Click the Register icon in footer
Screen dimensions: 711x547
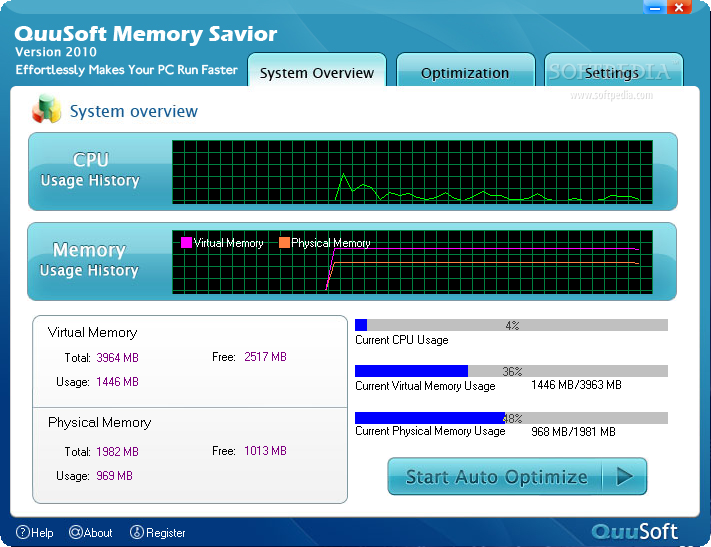tap(137, 532)
